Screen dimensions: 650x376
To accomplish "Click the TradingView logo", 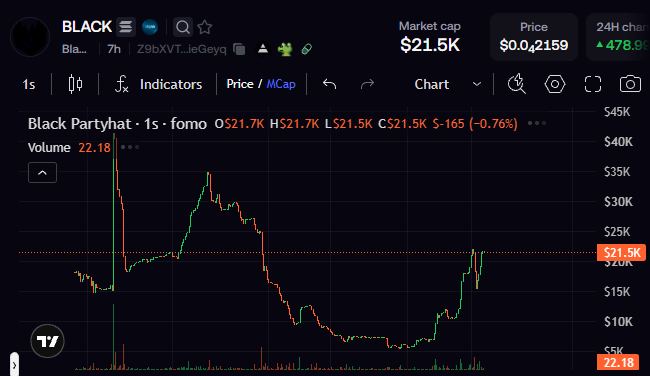I will [47, 341].
